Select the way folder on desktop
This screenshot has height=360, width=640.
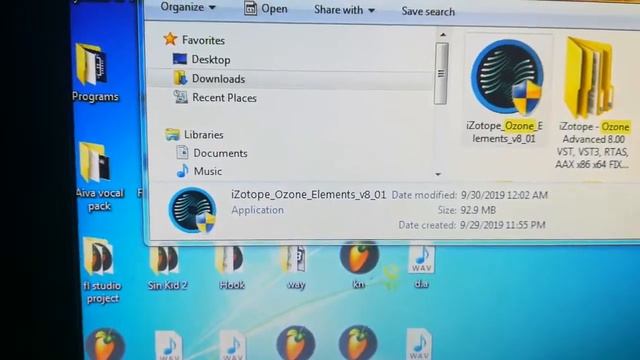coord(296,267)
